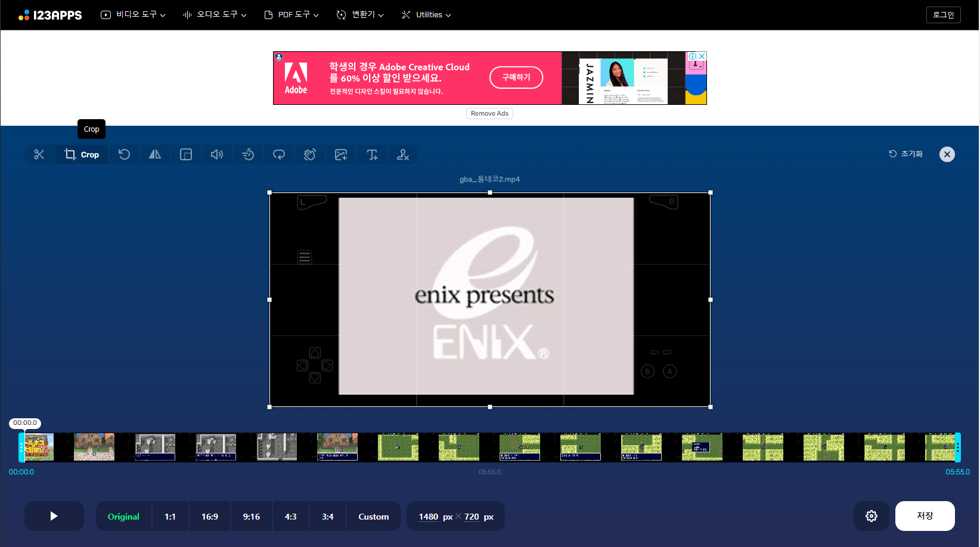Open the Utilities menu
This screenshot has width=980, height=547.
tap(426, 14)
